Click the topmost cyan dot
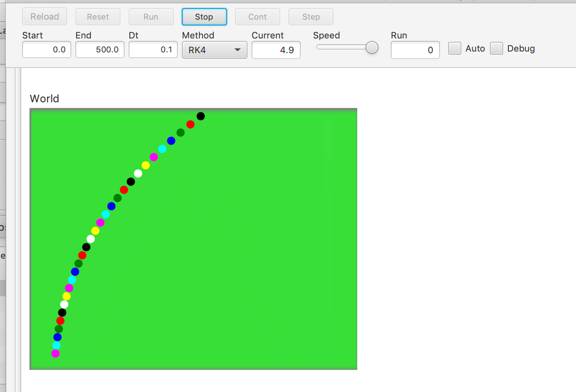 pos(162,149)
